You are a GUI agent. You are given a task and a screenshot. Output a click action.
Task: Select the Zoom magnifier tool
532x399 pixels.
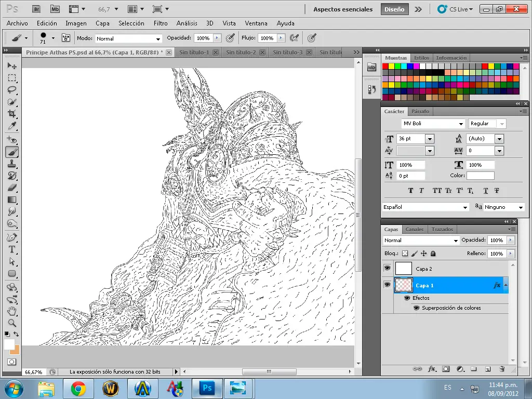coord(12,323)
